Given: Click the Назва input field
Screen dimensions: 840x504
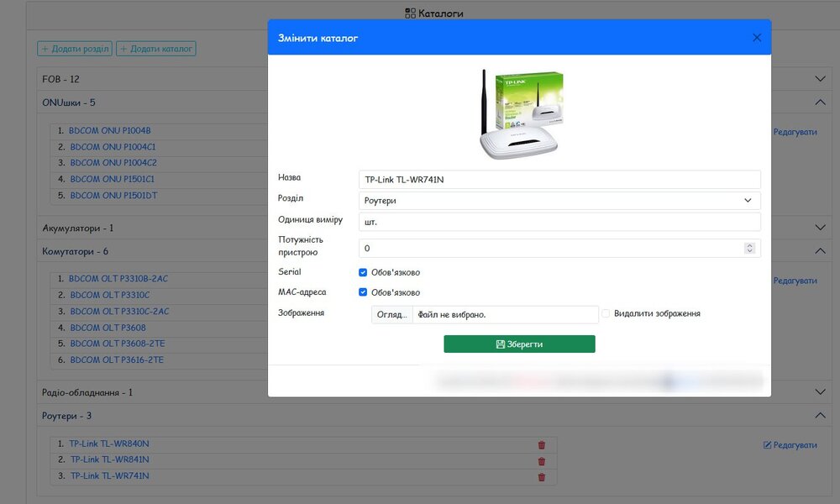Looking at the screenshot, I should tap(559, 180).
